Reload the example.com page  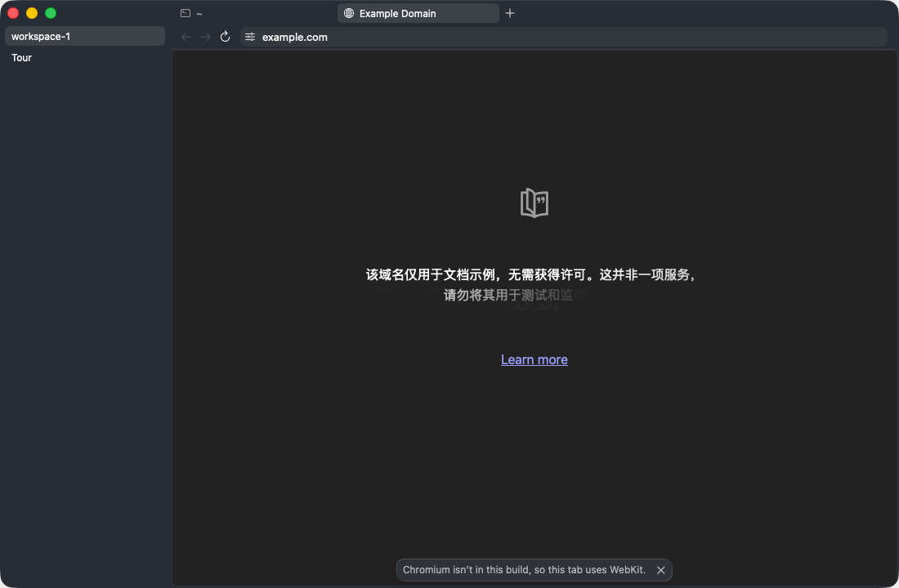[226, 37]
